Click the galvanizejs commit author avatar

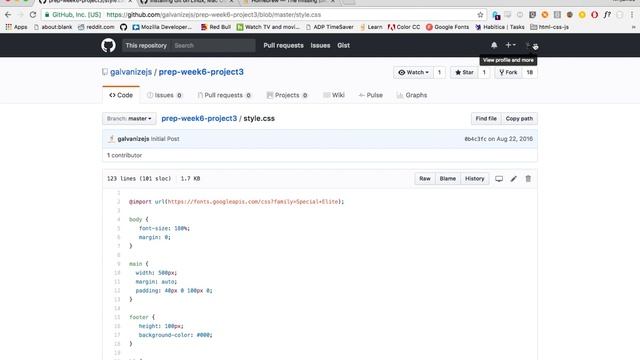[111, 139]
